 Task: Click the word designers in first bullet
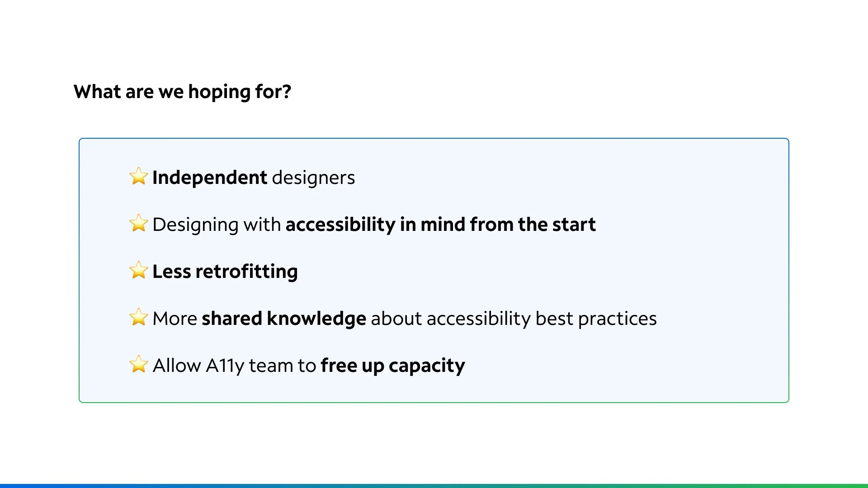[x=313, y=178]
